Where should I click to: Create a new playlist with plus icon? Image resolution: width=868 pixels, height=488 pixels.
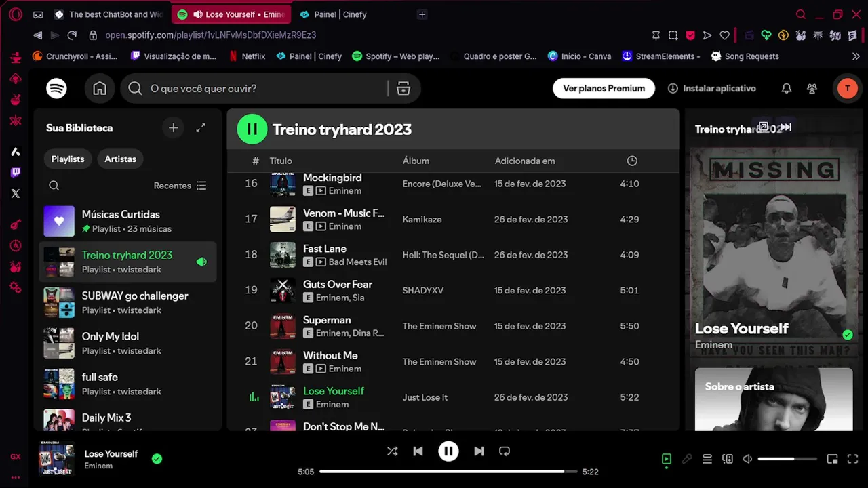[x=174, y=128]
